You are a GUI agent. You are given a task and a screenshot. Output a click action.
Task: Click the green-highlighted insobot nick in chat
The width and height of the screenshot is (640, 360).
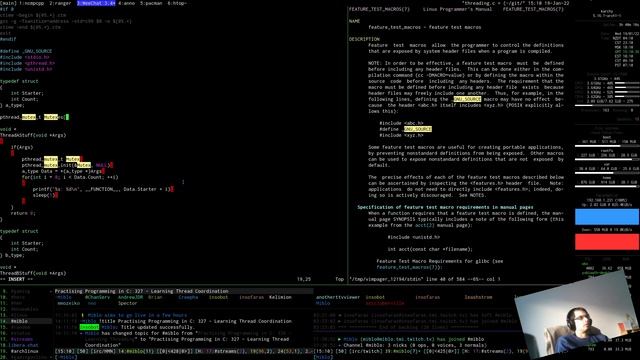89,327
